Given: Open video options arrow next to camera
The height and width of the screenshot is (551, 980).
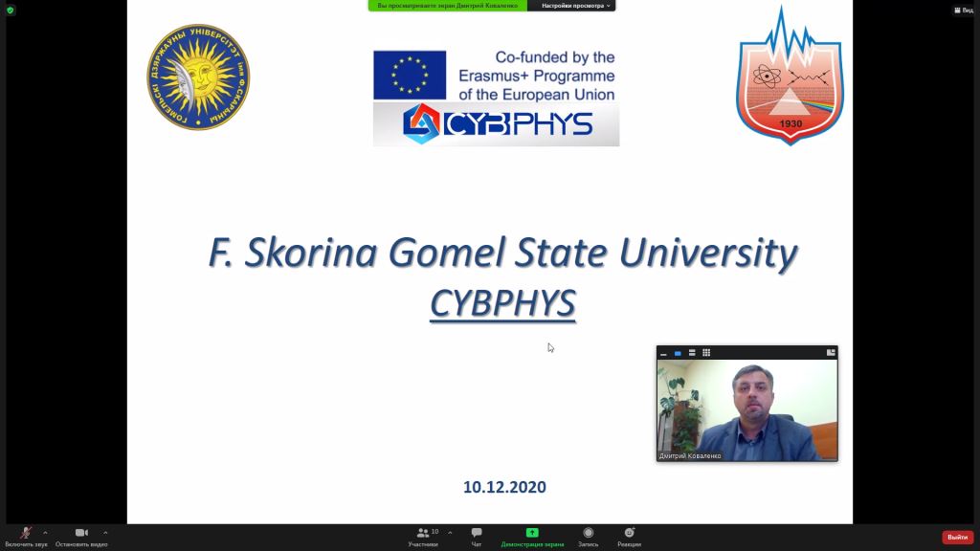Looking at the screenshot, I should pyautogui.click(x=105, y=533).
